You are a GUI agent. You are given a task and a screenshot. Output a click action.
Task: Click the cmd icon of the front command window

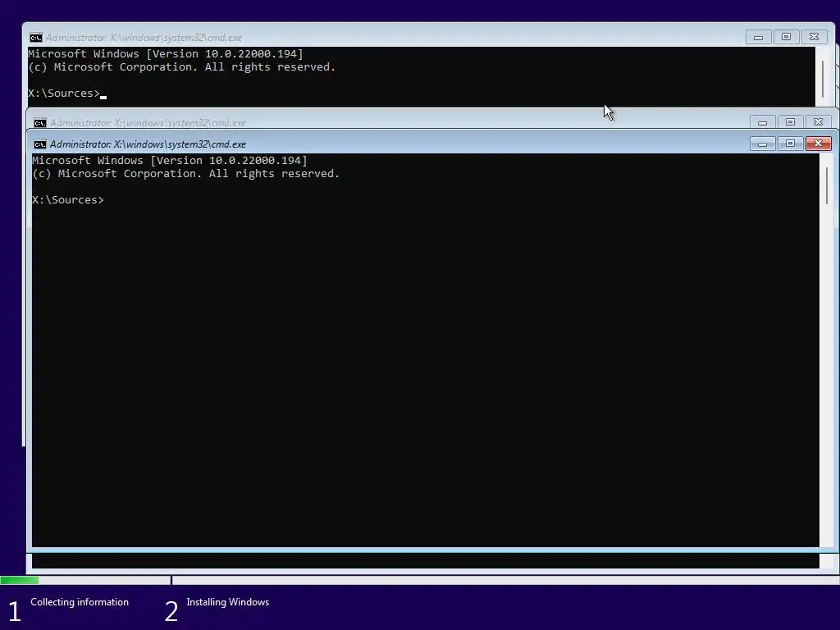click(39, 144)
